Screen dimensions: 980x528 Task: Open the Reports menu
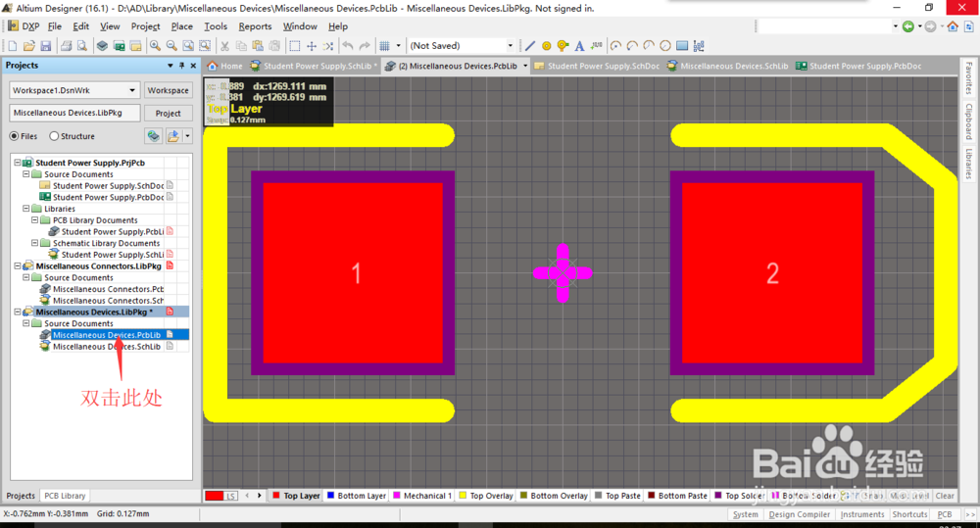[255, 26]
